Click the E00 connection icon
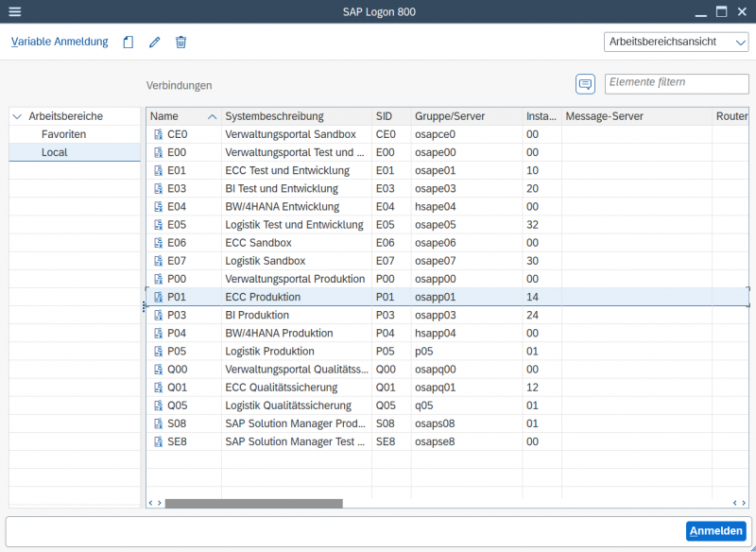756x552 pixels. click(158, 152)
